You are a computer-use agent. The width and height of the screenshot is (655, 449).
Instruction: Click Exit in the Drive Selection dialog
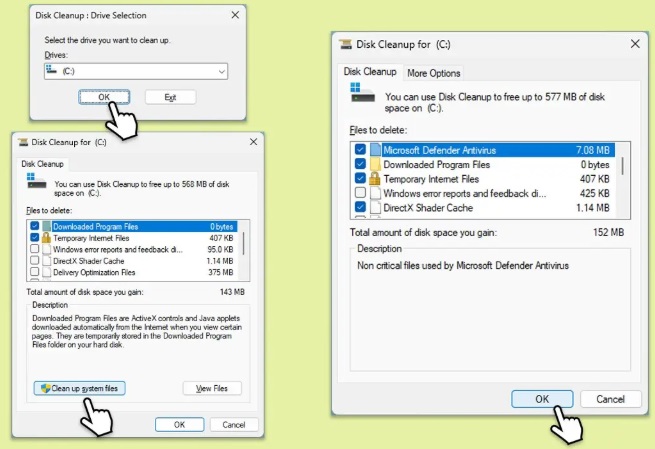point(169,97)
